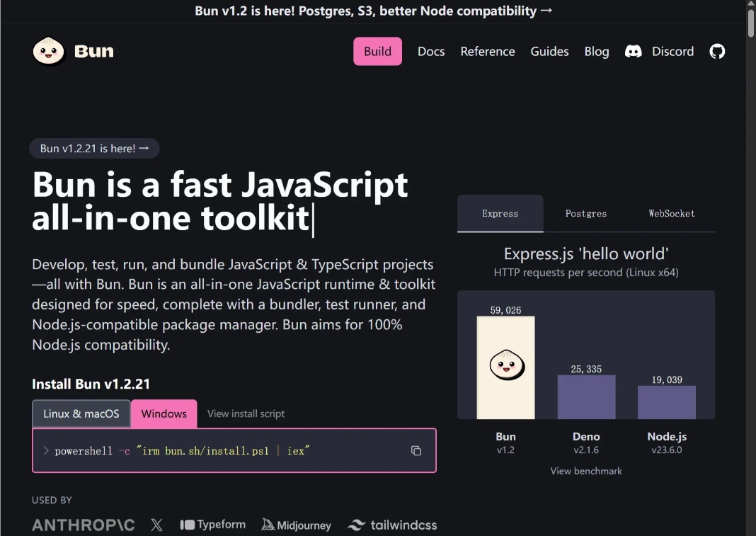756x536 pixels.
Task: Open the Reference navigation link
Action: tap(488, 51)
